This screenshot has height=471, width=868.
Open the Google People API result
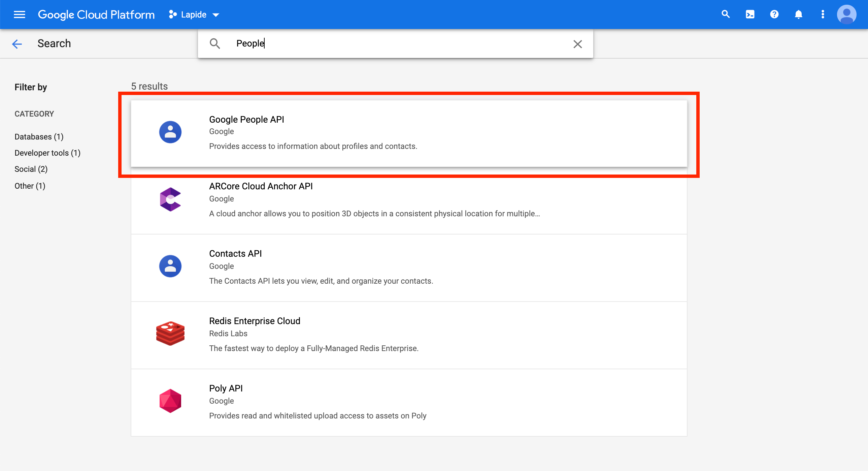point(246,119)
